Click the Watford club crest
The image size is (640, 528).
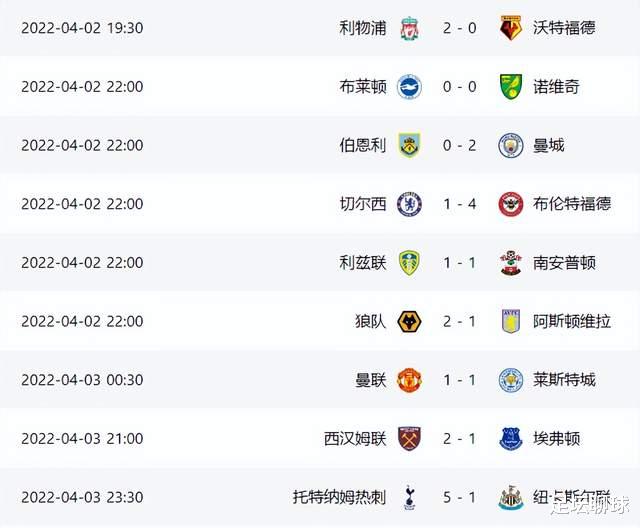pos(511,28)
